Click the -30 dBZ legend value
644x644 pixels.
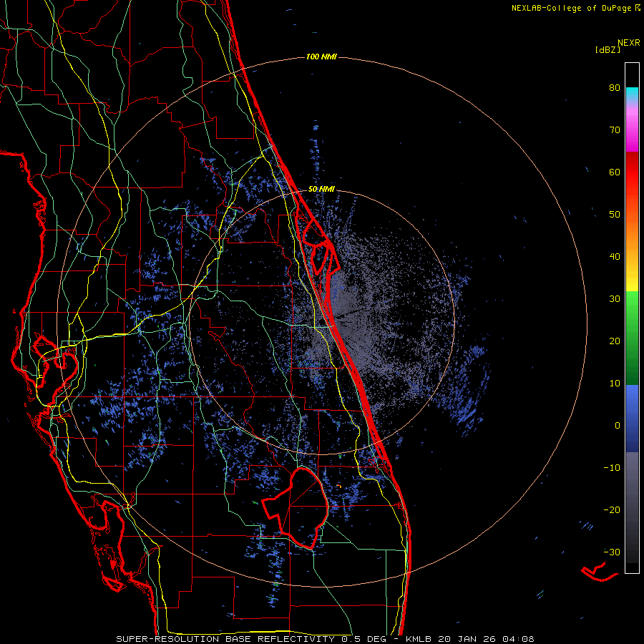click(x=612, y=552)
